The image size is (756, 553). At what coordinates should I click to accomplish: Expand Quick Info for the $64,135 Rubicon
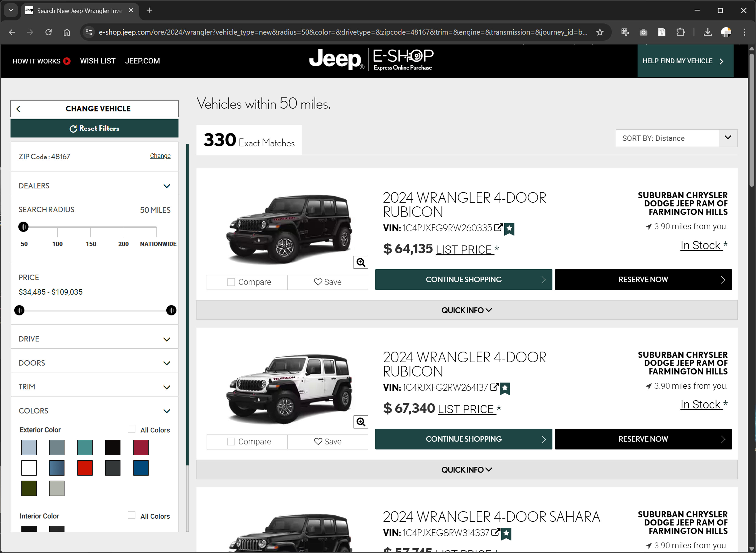pos(467,310)
